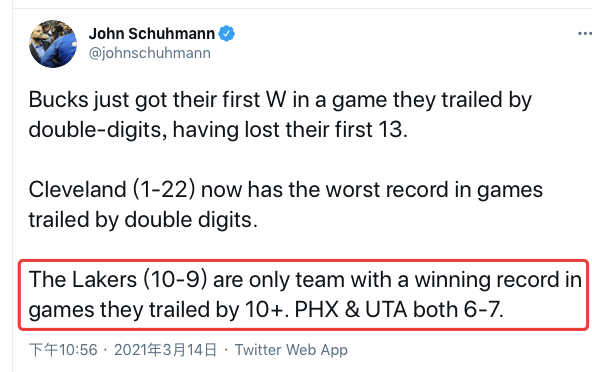Open the Twitter Web App source link
The width and height of the screenshot is (592, 372).
pyautogui.click(x=291, y=350)
